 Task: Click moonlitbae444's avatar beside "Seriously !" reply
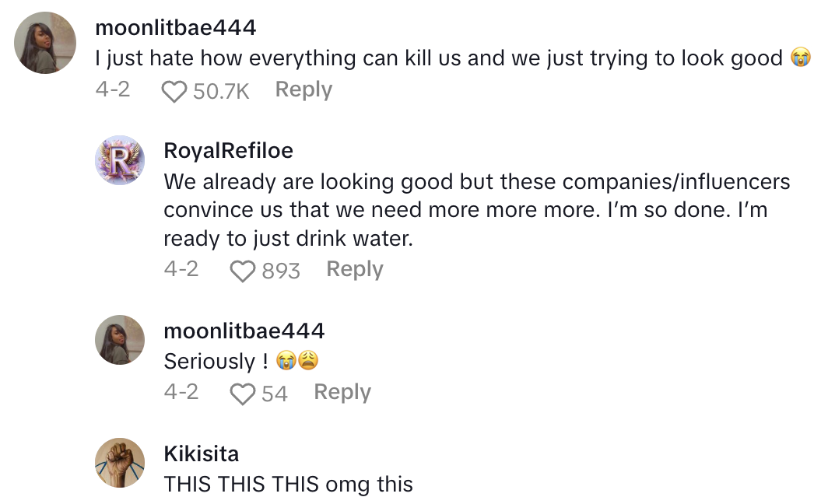pos(120,340)
